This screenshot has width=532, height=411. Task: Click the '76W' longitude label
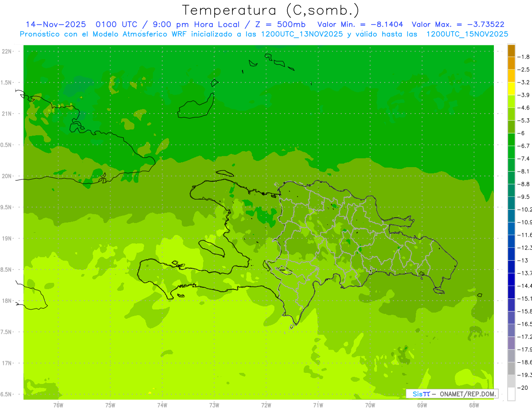58,405
